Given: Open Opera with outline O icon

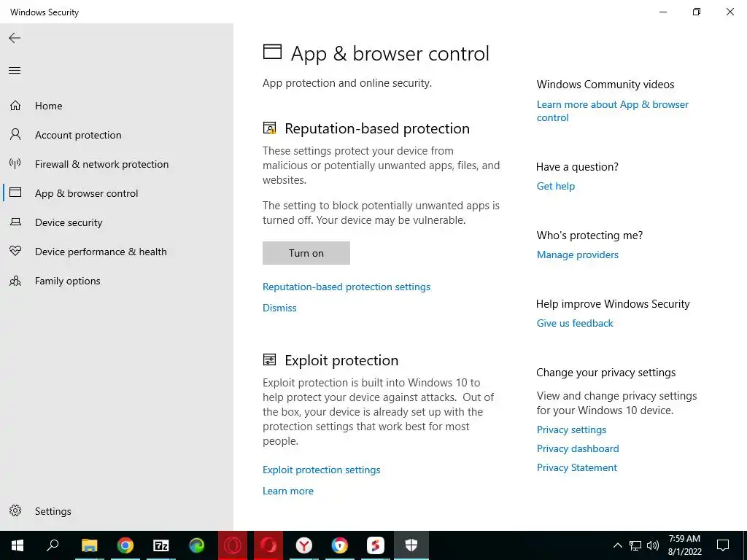Looking at the screenshot, I should [x=233, y=545].
